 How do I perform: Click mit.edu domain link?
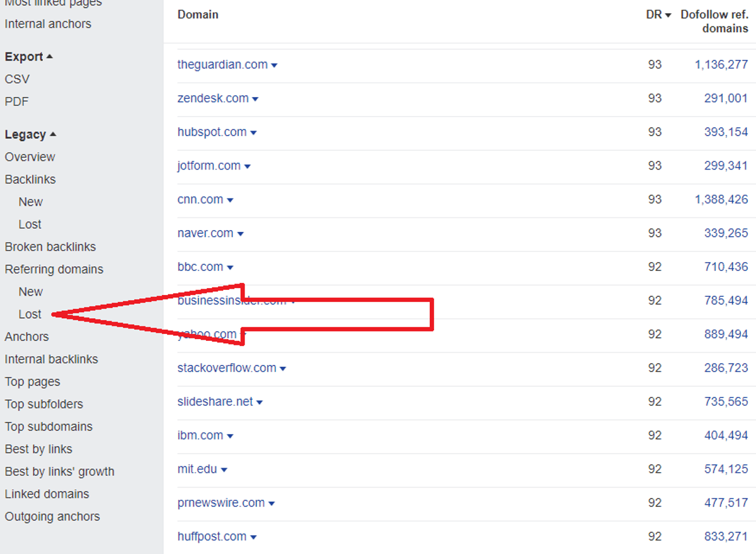197,470
